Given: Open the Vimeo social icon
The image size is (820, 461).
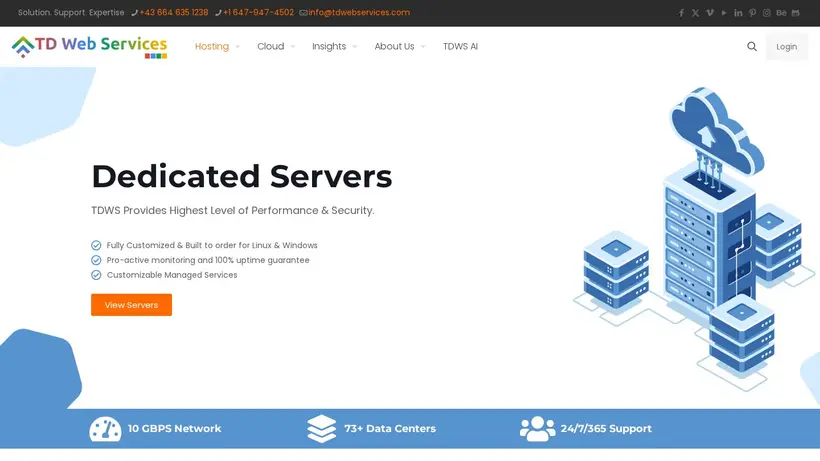Looking at the screenshot, I should tap(710, 13).
